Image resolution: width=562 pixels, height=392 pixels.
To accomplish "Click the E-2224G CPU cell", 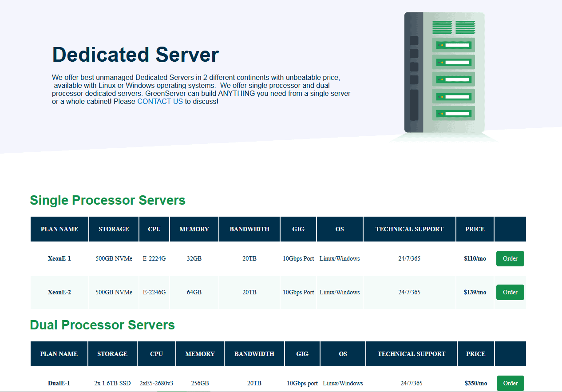I will 154,258.
